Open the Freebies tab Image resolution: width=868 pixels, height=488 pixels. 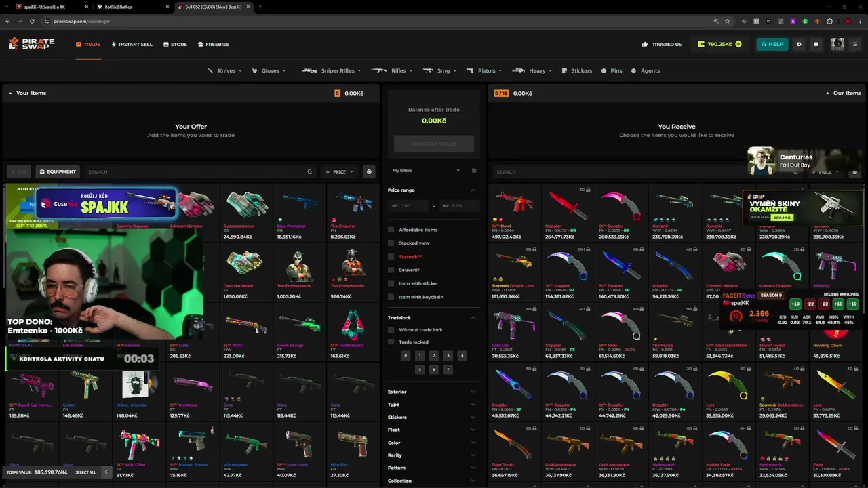(214, 45)
